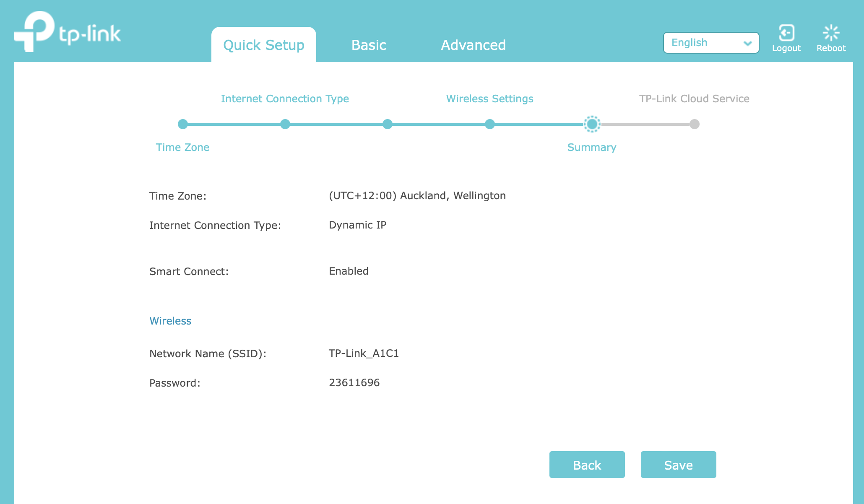Click the Internet Connection Type step label

285,99
